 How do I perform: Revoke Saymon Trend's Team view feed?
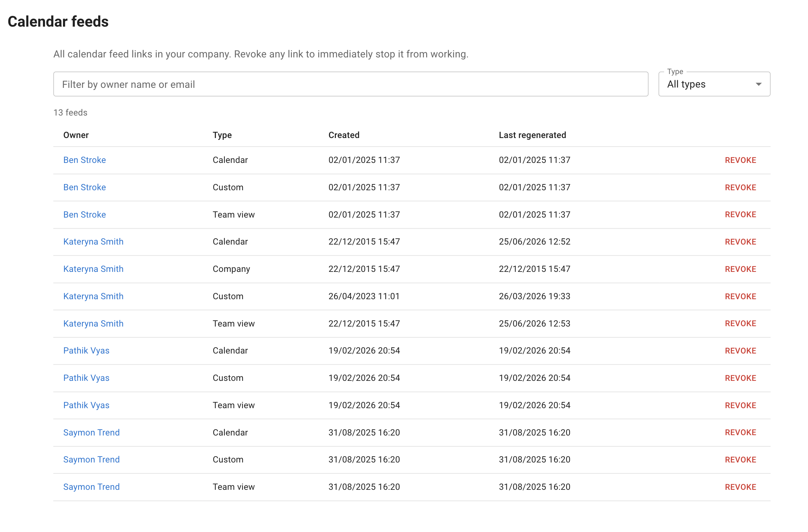coord(741,487)
